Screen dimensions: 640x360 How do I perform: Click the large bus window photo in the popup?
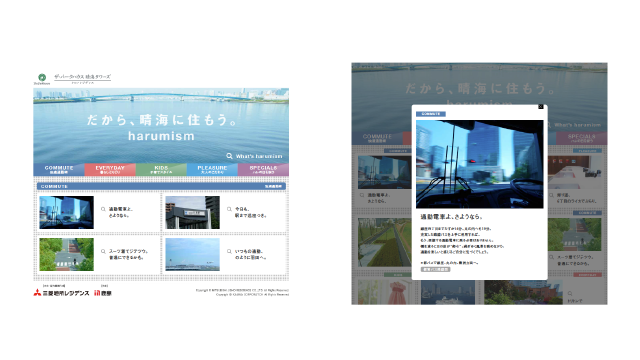point(480,164)
